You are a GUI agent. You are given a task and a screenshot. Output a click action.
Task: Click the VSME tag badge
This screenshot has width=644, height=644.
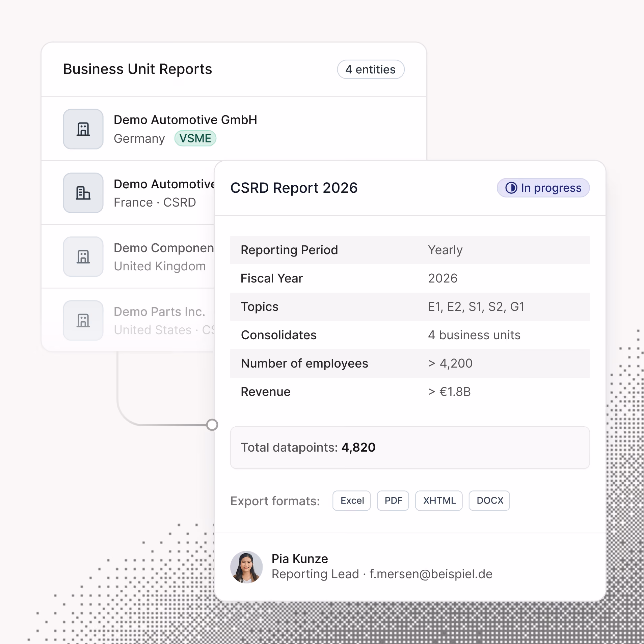195,138
